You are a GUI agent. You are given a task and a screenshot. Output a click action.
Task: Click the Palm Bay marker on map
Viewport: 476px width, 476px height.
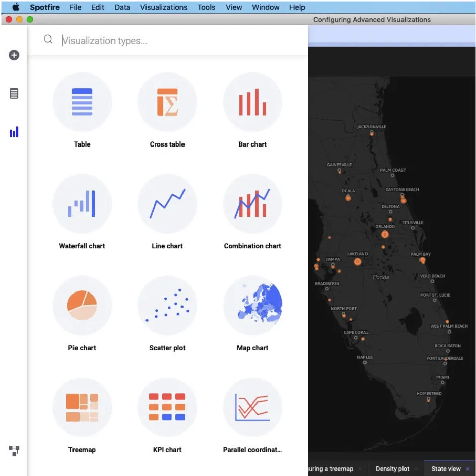point(423,260)
